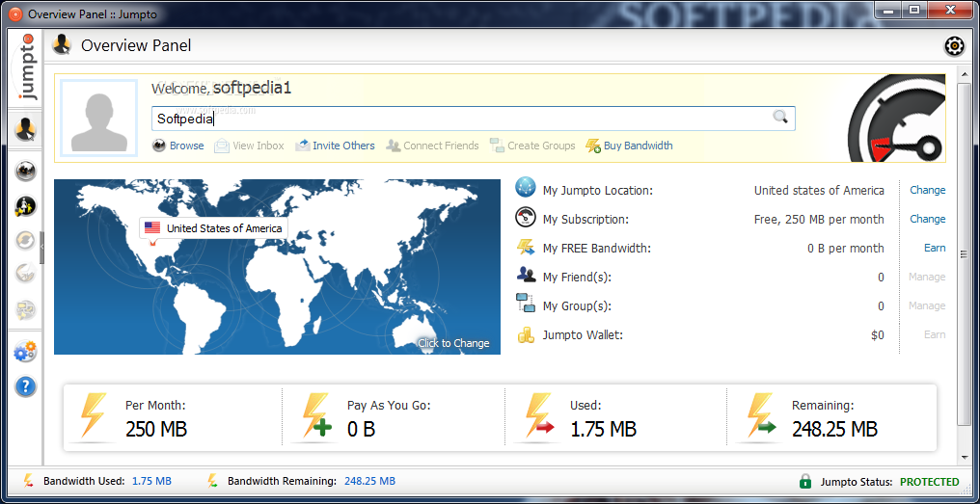Click the greyed chat groups sidebar icon

[x=26, y=309]
